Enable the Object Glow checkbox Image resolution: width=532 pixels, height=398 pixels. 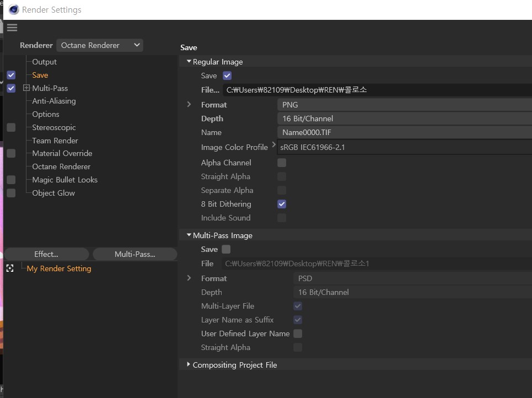(x=11, y=193)
